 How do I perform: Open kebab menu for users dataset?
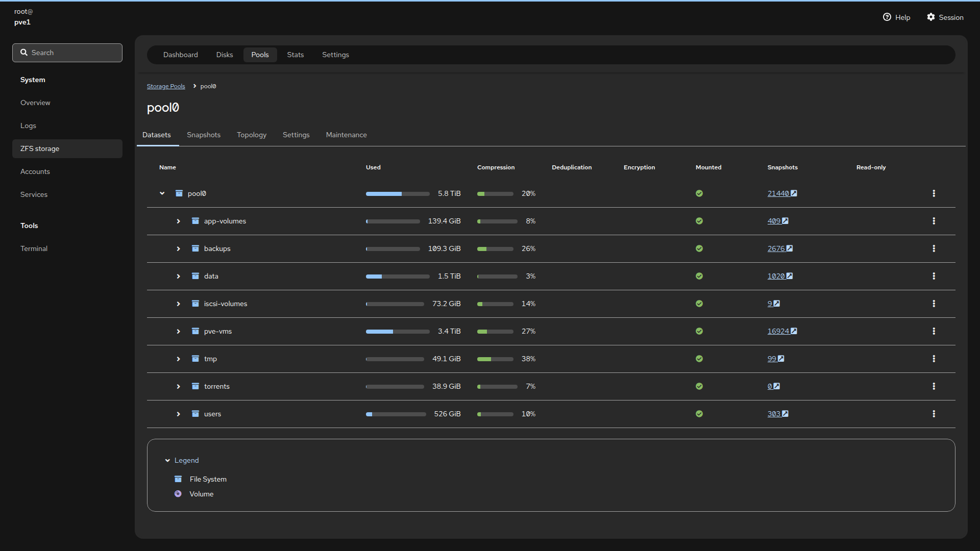click(934, 414)
